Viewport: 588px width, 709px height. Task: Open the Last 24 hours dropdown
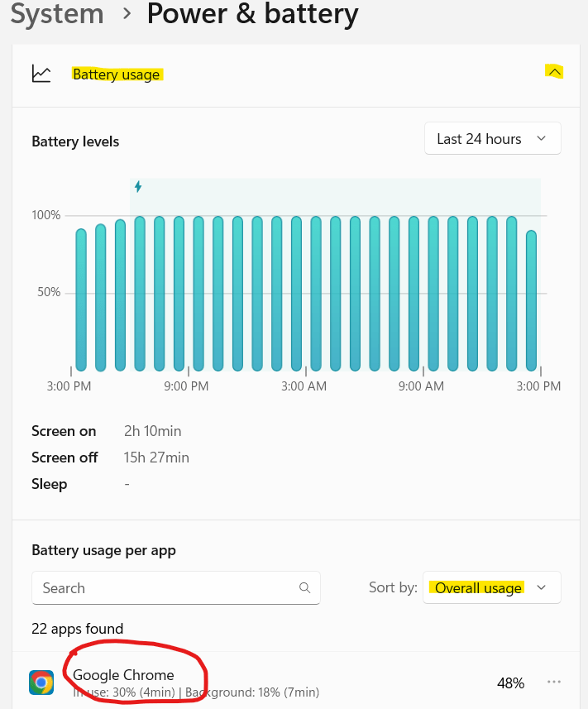(x=492, y=139)
